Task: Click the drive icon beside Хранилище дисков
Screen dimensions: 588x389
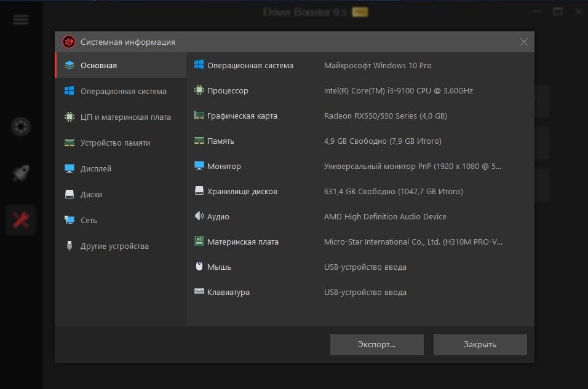Action: click(199, 191)
